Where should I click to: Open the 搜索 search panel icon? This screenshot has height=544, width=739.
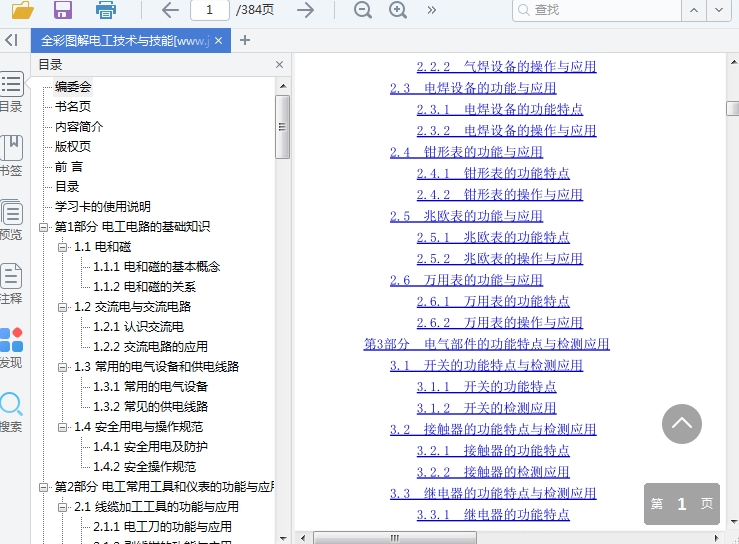click(x=11, y=412)
